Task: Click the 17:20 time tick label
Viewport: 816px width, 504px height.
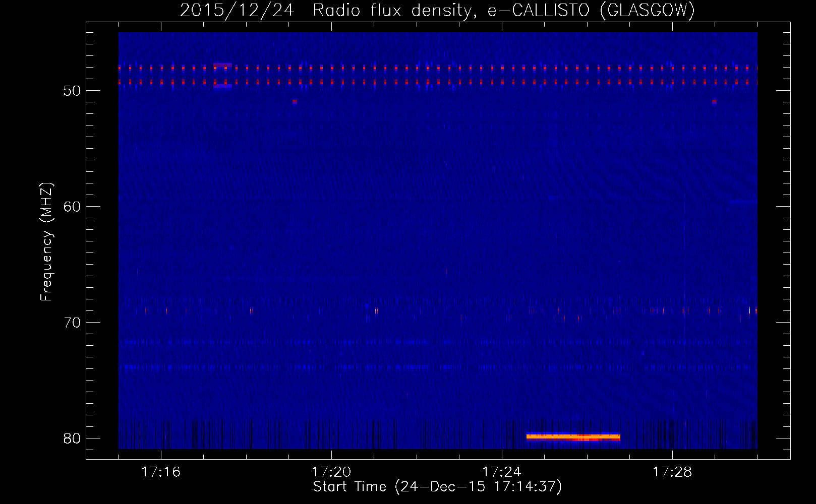Action: click(331, 472)
